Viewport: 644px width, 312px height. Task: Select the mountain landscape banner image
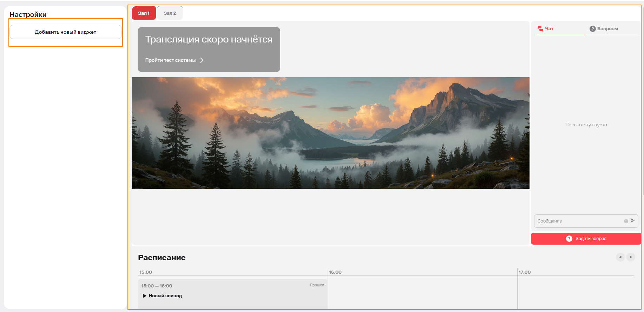(330, 133)
